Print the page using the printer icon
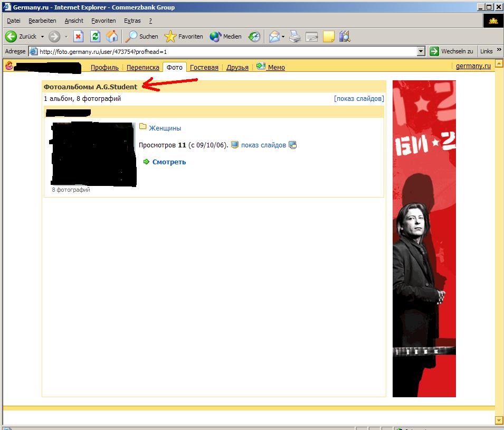Image resolution: width=504 pixels, height=430 pixels. pos(295,36)
